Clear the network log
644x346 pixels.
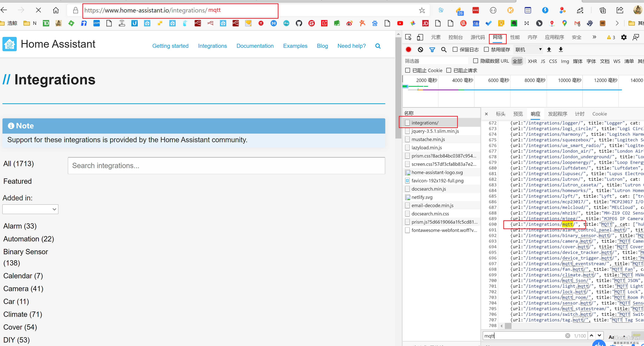(x=420, y=50)
